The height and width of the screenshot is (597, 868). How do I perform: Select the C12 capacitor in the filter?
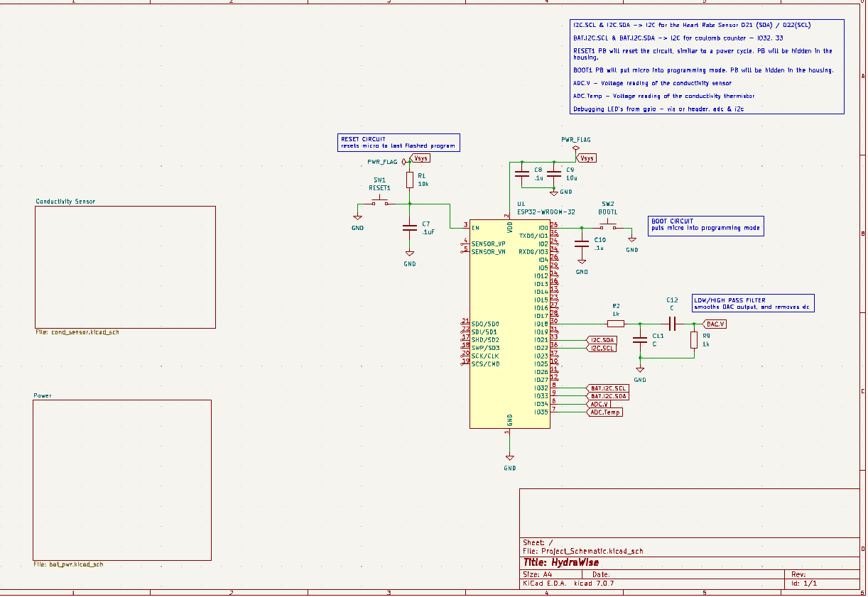click(671, 324)
